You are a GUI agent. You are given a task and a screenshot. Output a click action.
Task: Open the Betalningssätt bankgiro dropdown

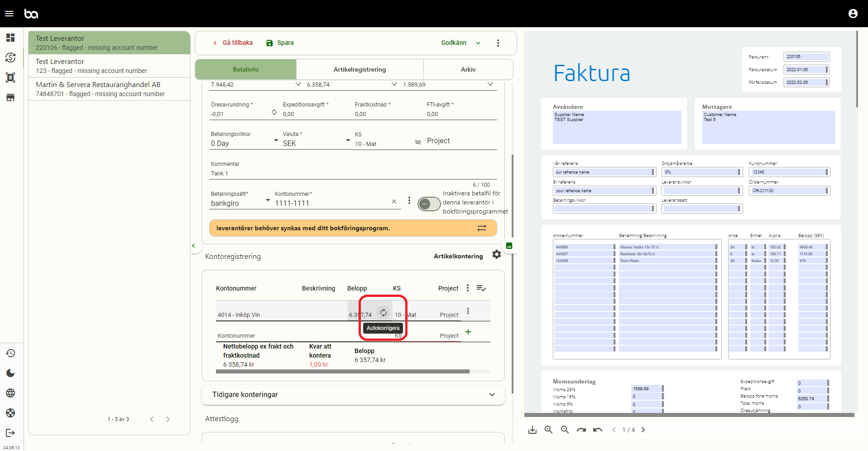click(268, 200)
